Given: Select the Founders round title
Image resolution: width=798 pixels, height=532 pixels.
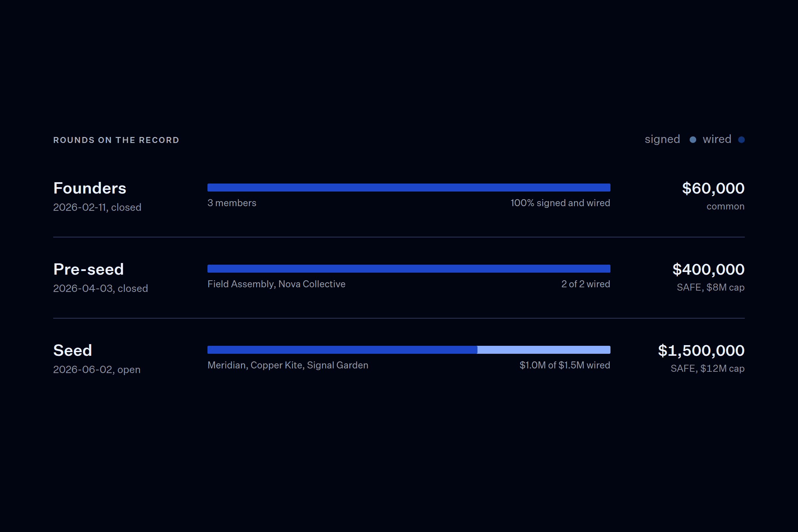Looking at the screenshot, I should [89, 188].
